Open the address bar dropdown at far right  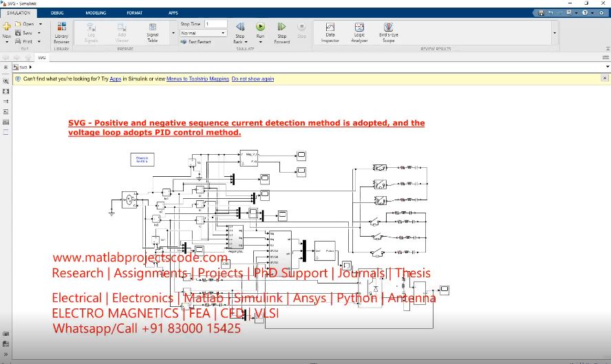(x=608, y=67)
